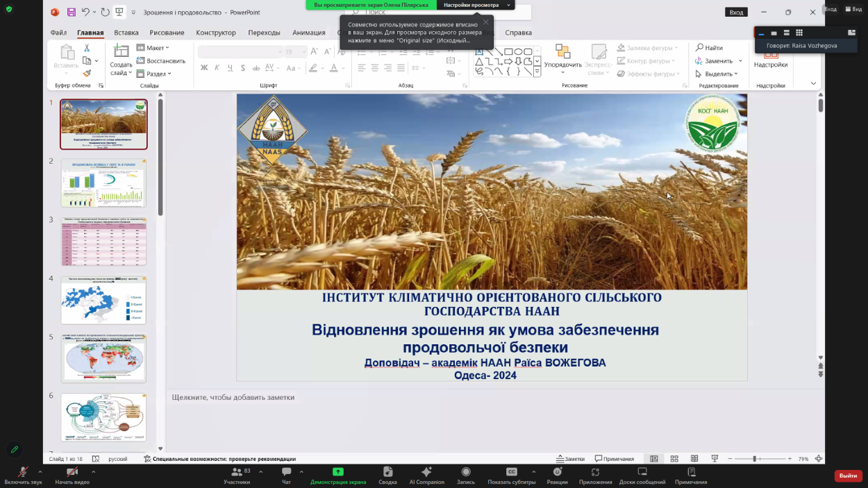The width and height of the screenshot is (868, 488).
Task: Click the green pencil annotate icon
Action: coord(14,449)
